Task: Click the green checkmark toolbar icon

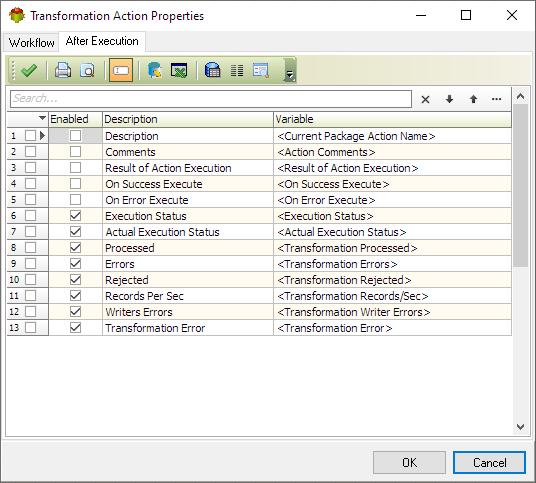Action: point(29,70)
